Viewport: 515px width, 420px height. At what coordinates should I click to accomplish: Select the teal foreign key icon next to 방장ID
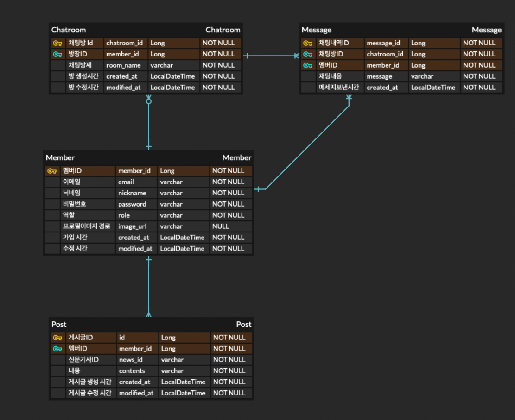pos(57,54)
